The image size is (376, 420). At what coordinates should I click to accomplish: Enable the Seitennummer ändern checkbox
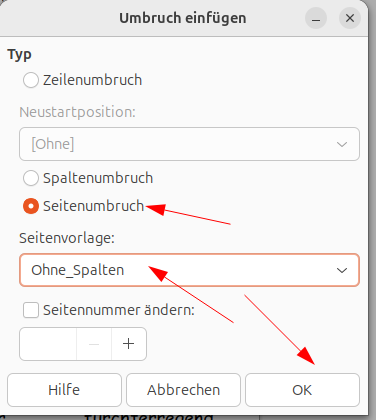point(31,310)
